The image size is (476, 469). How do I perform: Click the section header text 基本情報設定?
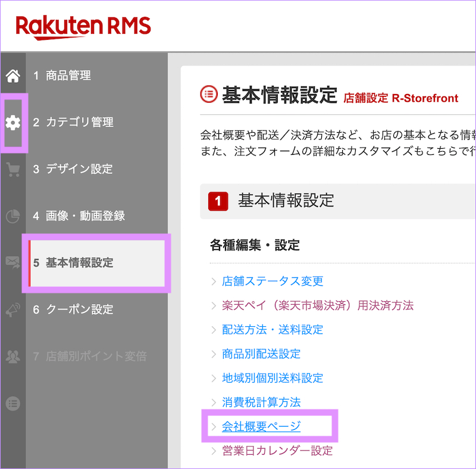(x=286, y=201)
